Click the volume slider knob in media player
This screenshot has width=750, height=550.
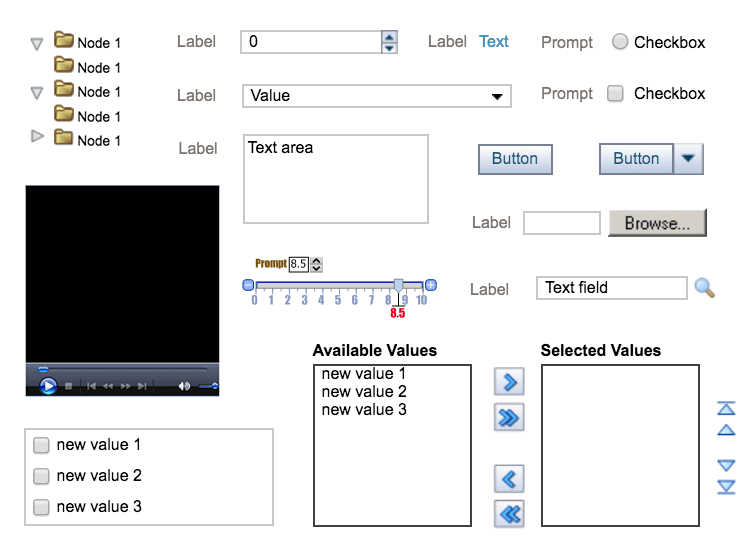pos(215,386)
